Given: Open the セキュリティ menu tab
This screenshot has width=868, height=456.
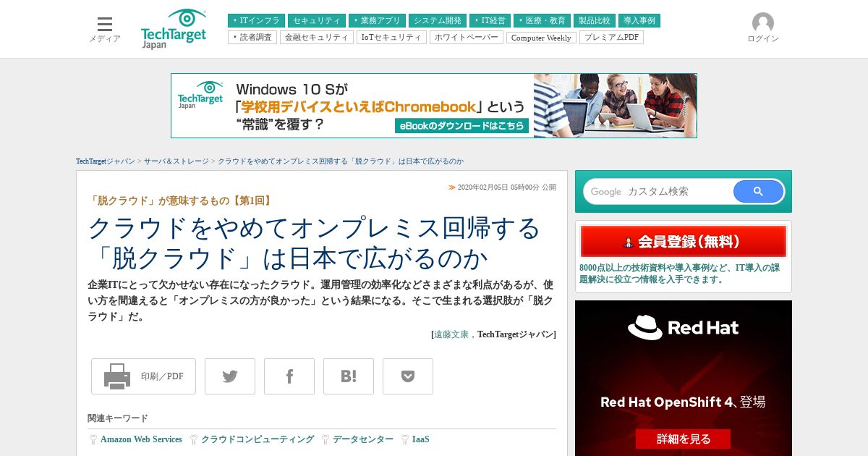Looking at the screenshot, I should tap(317, 21).
